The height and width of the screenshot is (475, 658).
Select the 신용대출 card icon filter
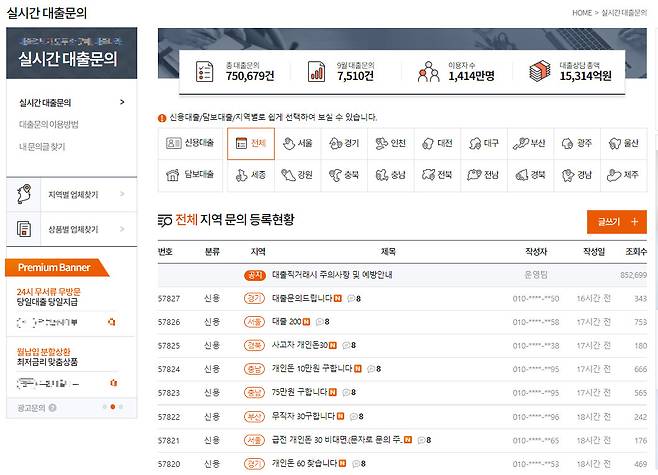tap(190, 144)
